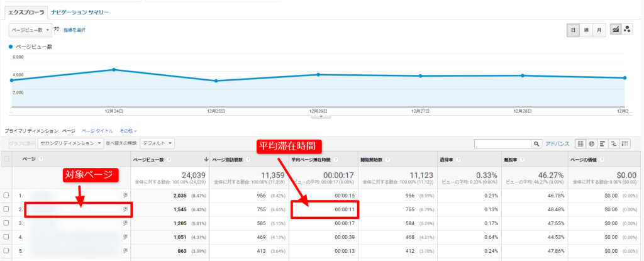
Task: Switch to the エクスプローラ tab
Action: click(26, 13)
